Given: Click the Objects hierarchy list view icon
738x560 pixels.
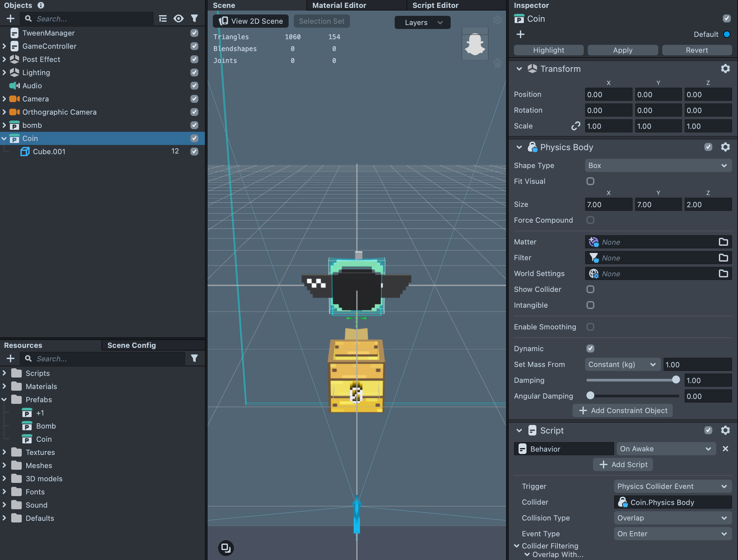Looking at the screenshot, I should click(x=163, y=19).
